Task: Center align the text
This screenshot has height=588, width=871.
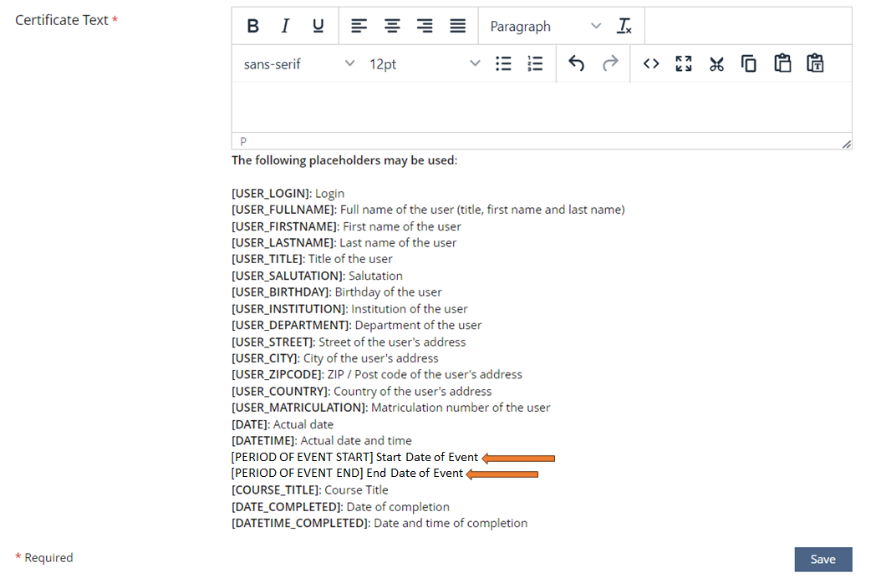Action: pyautogui.click(x=392, y=26)
